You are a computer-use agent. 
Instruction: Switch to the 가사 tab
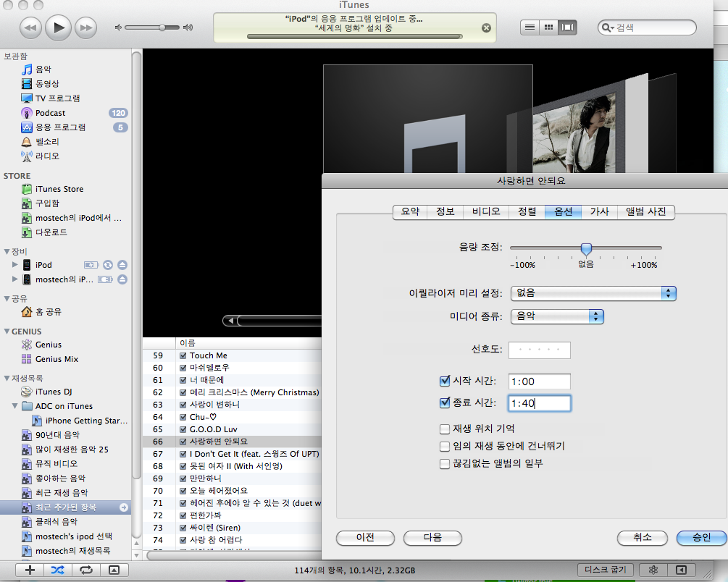pos(599,211)
